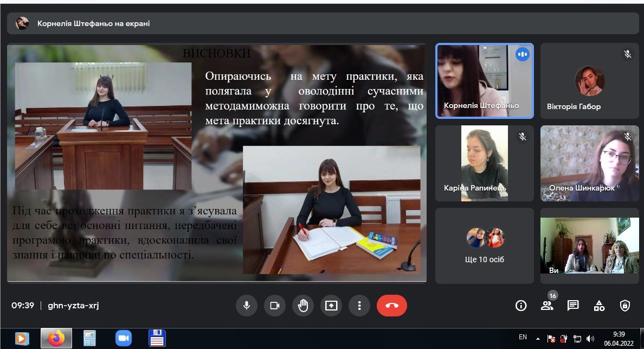Open the floppy disk taskbar app
The width and height of the screenshot is (644, 349).
157,338
